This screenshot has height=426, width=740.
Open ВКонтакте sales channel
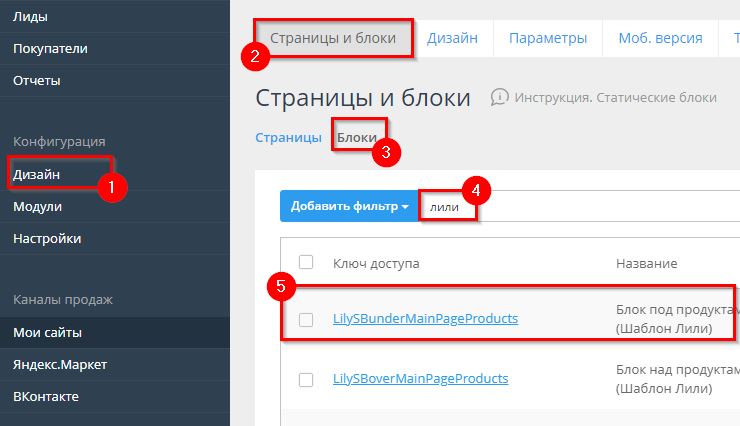(x=47, y=396)
